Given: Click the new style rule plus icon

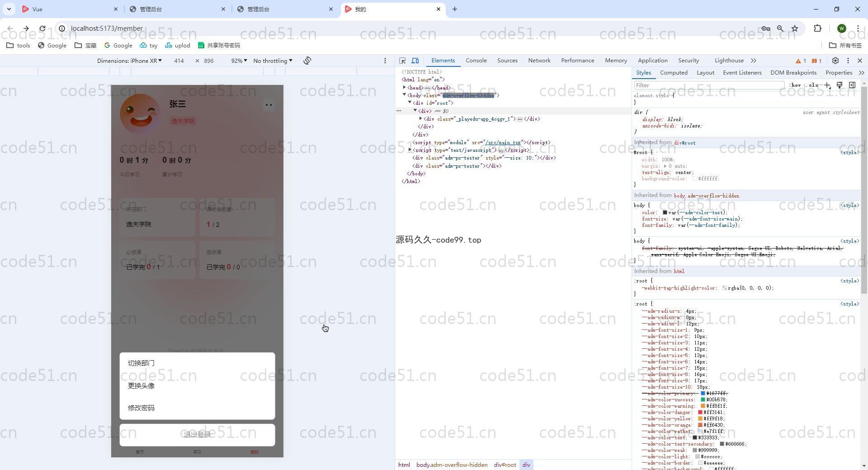Looking at the screenshot, I should point(827,85).
